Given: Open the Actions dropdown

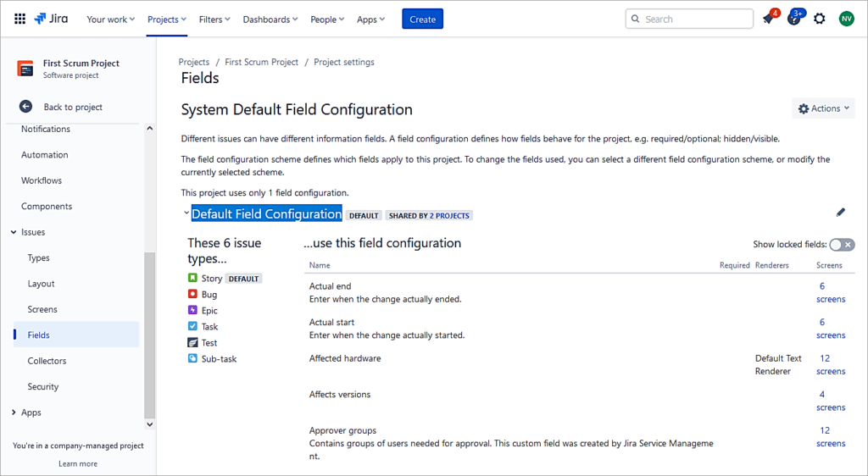Looking at the screenshot, I should [823, 108].
